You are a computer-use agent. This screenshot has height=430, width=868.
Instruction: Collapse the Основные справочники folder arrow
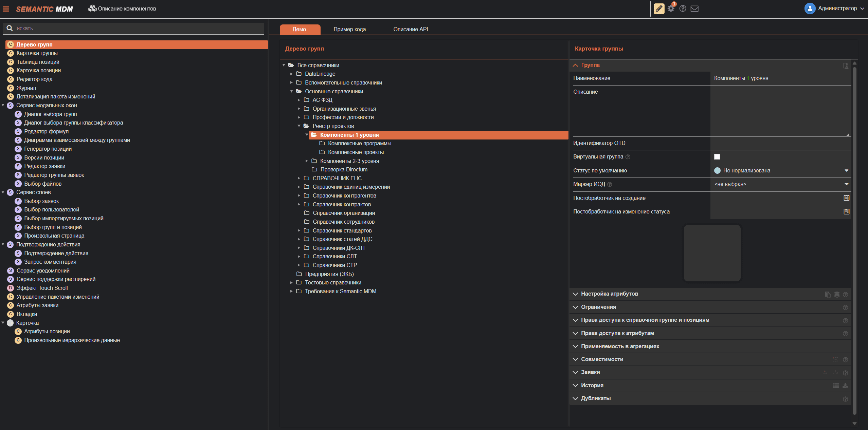291,91
